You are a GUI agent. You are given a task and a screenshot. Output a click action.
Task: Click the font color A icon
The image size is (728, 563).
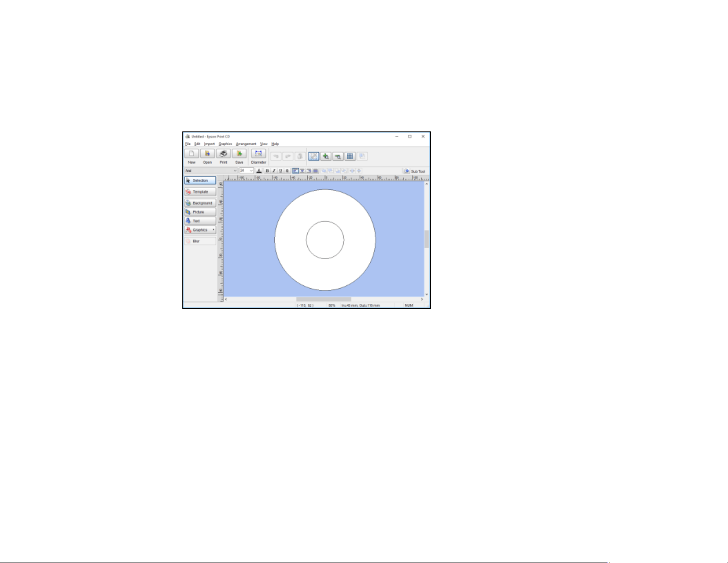259,171
